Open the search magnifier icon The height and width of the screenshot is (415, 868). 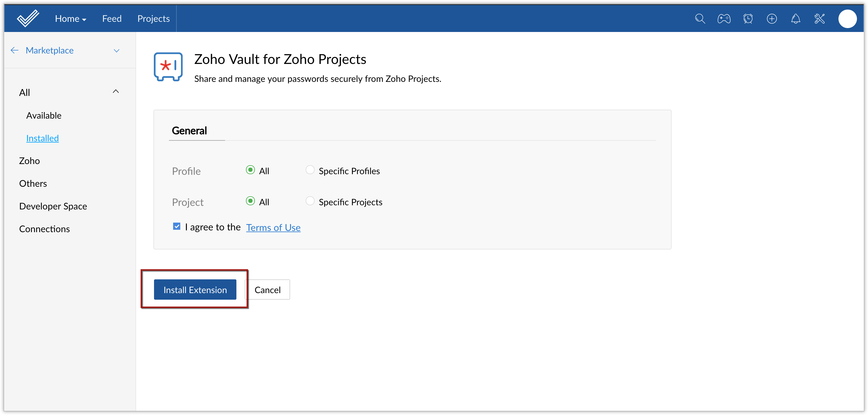pyautogui.click(x=700, y=19)
